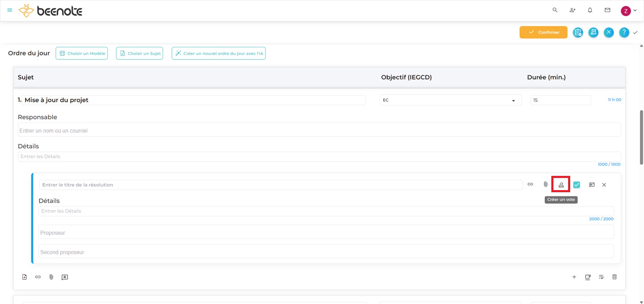Click the plus icon at the topic bottom right
The image size is (644, 304).
tap(574, 277)
